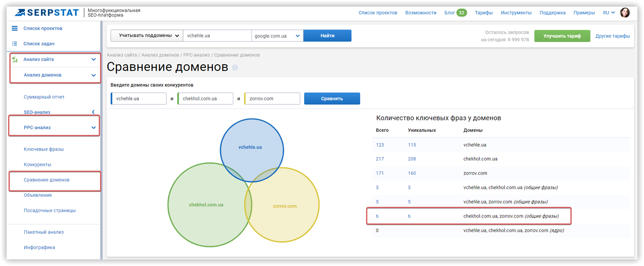Click the Блог 32 counter badge
644x266 pixels.
pyautogui.click(x=461, y=13)
